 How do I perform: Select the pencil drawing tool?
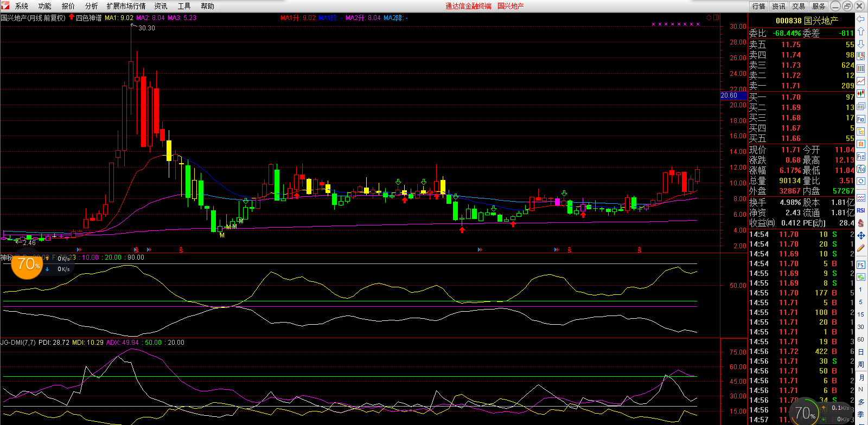pyautogui.click(x=861, y=248)
